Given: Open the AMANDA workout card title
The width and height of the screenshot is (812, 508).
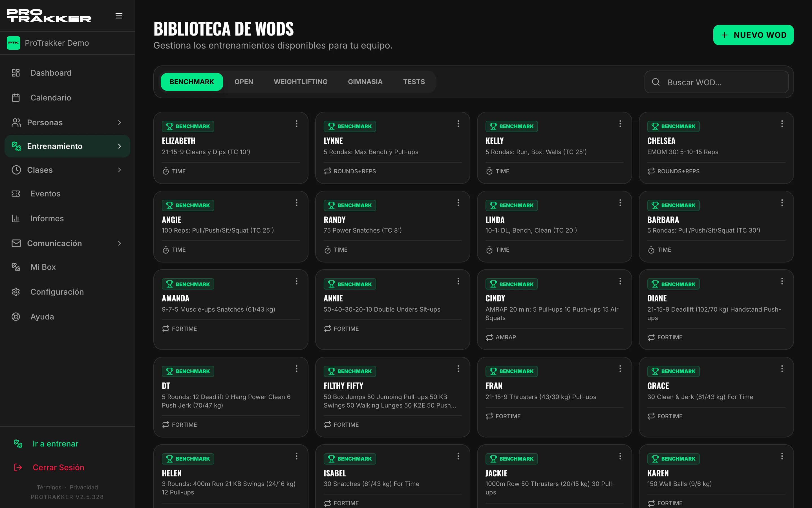Looking at the screenshot, I should pos(175,298).
